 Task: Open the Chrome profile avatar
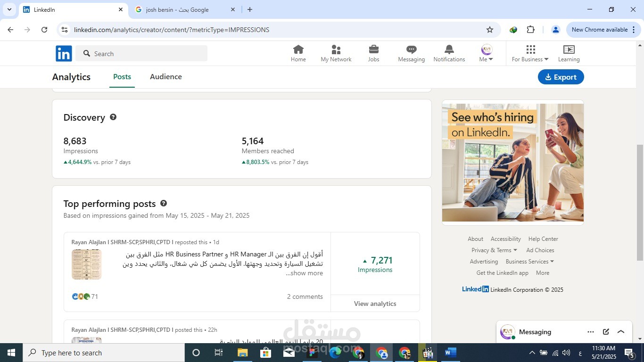(x=555, y=30)
